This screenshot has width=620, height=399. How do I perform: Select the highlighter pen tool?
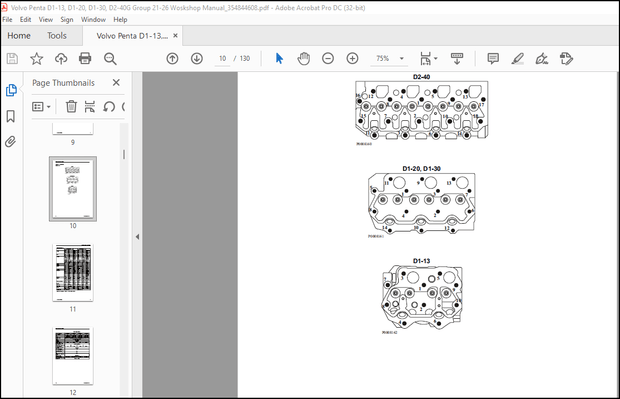pos(517,59)
